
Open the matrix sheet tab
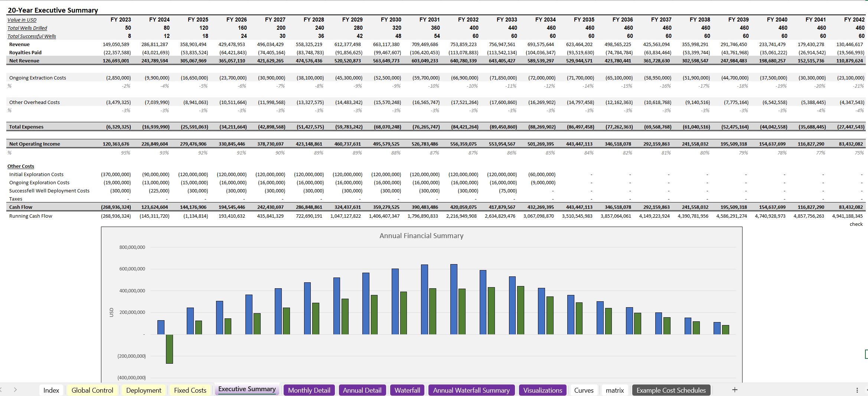(x=615, y=390)
